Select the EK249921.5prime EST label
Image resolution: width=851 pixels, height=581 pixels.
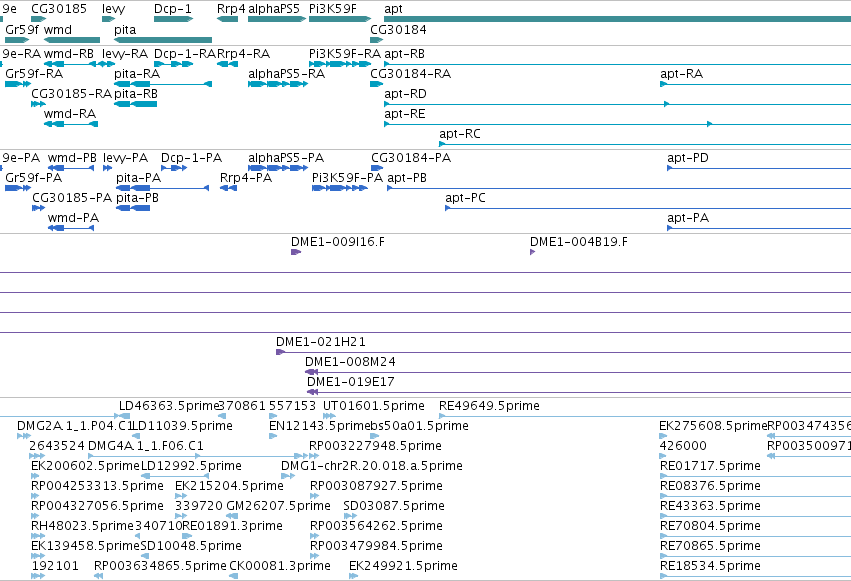click(x=403, y=566)
